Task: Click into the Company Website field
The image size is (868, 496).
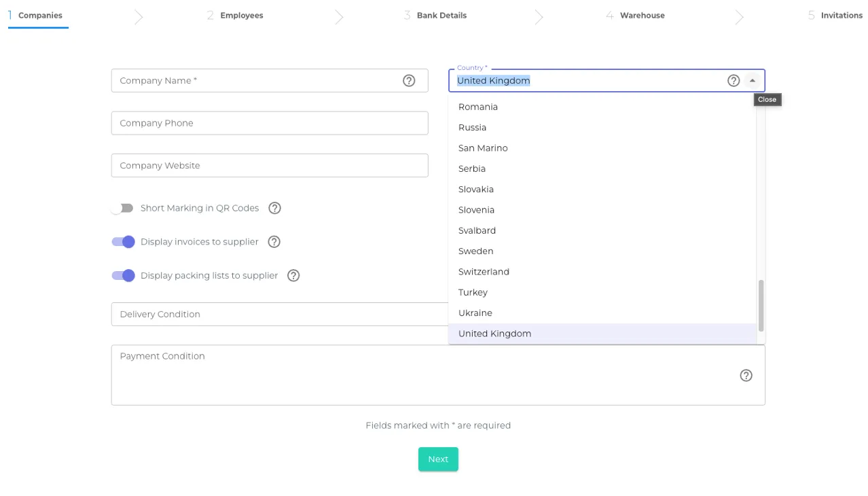Action: pyautogui.click(x=270, y=166)
